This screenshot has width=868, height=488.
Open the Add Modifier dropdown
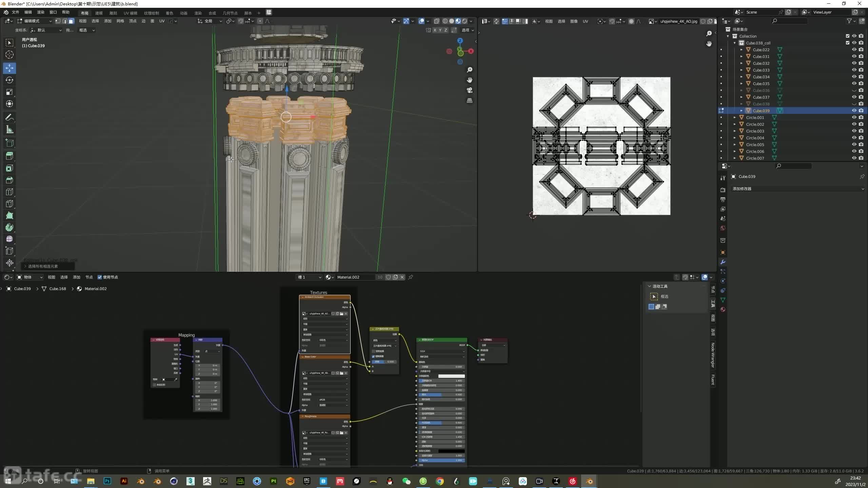click(798, 189)
